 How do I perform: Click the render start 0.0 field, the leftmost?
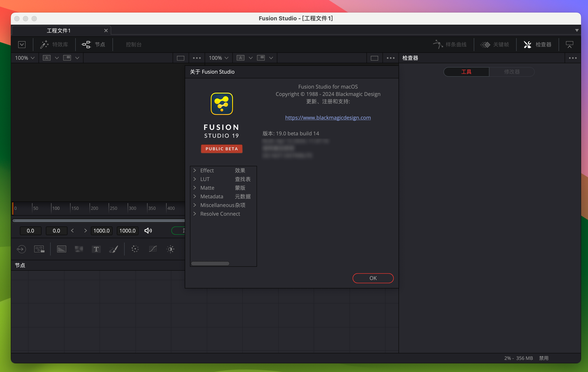(x=31, y=230)
